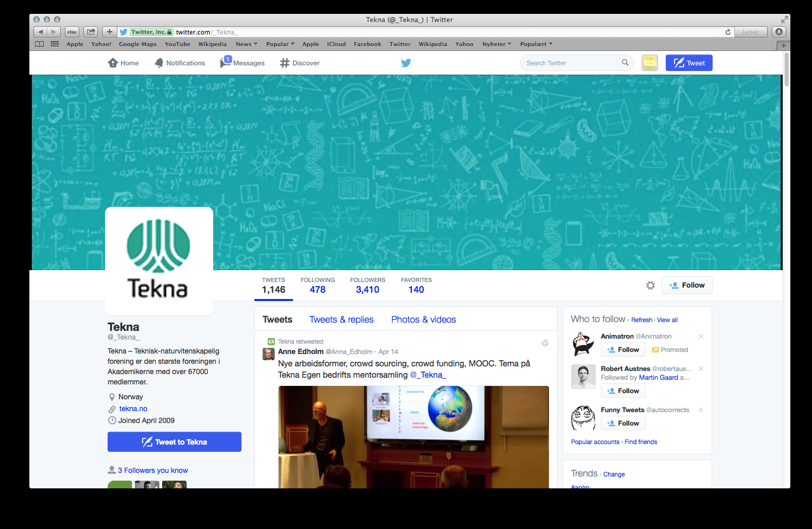Open the YouTube bookmark
The height and width of the screenshot is (529, 812).
pyautogui.click(x=178, y=44)
